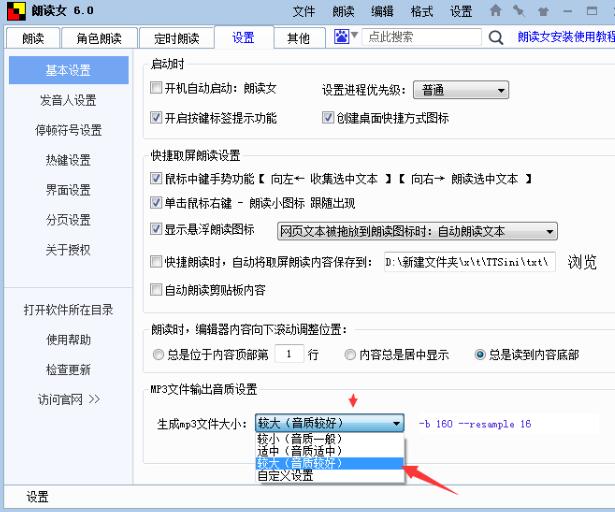Image resolution: width=615 pixels, height=512 pixels.
Task: Click the -b 160 --resample 16 text
Action: click(x=475, y=424)
